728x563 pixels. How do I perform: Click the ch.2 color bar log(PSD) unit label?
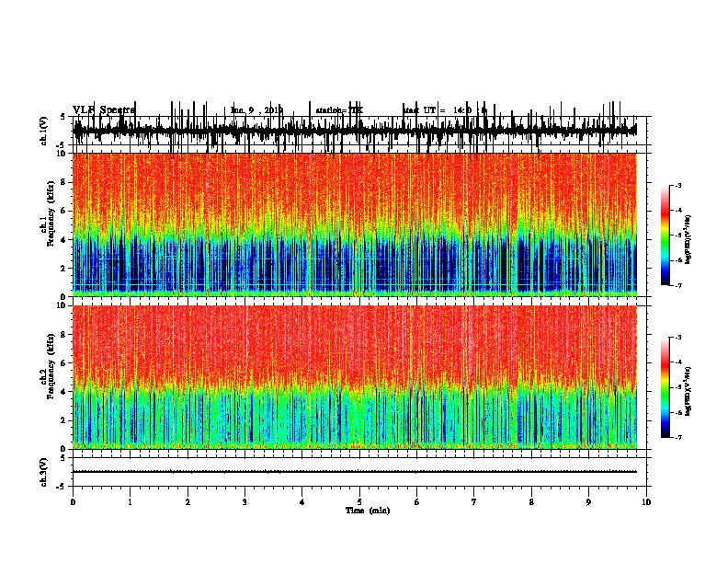point(688,391)
